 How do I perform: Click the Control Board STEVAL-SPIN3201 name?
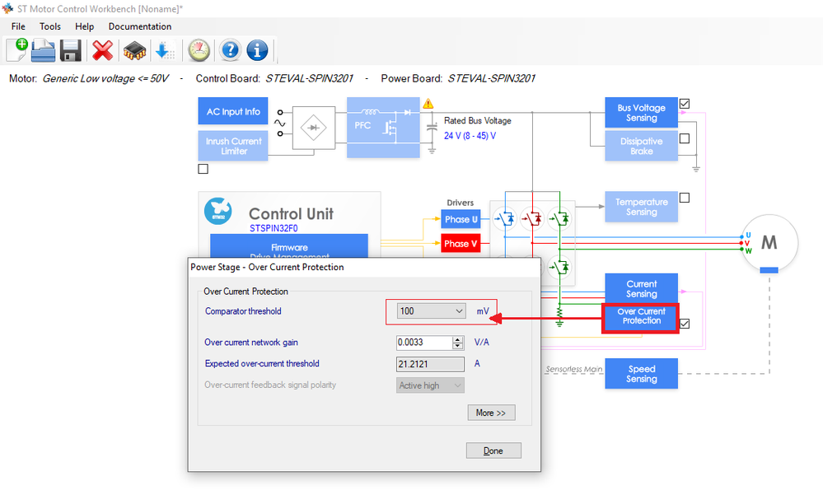[309, 79]
